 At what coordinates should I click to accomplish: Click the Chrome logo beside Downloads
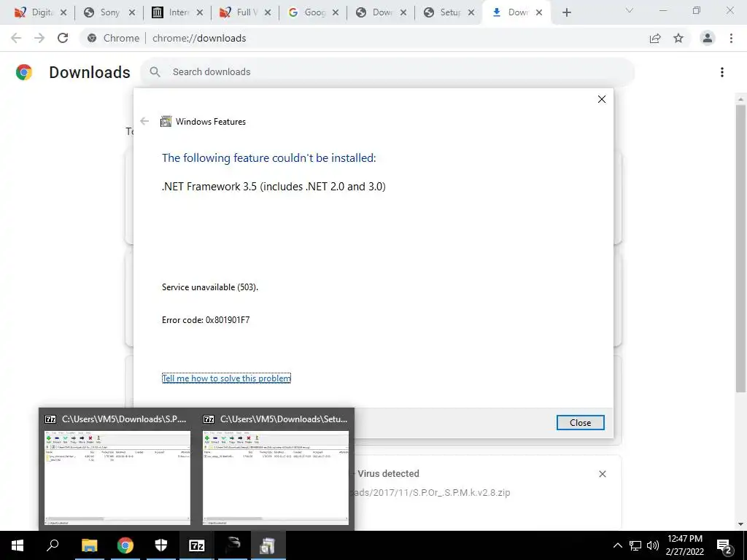(24, 72)
